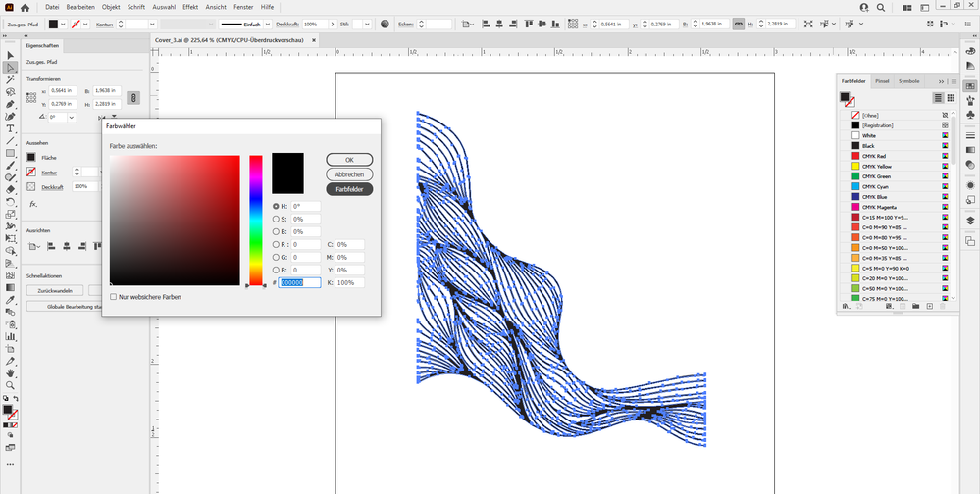Enable Nur websichere Farben checkbox
The width and height of the screenshot is (980, 494).
pos(113,297)
